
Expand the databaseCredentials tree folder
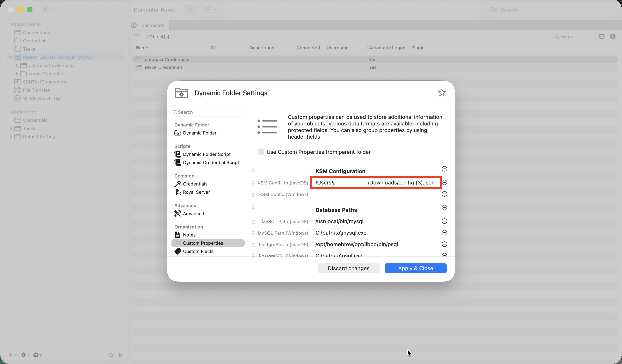click(17, 65)
